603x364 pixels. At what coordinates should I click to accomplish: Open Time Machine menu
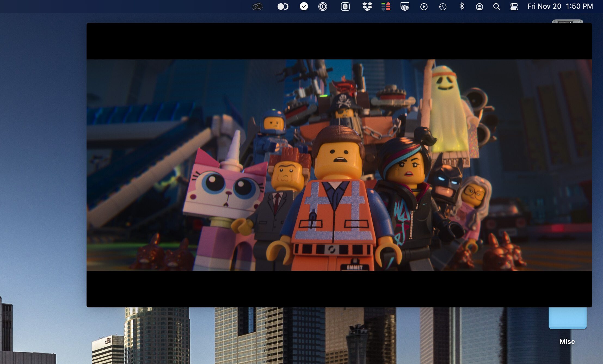442,7
